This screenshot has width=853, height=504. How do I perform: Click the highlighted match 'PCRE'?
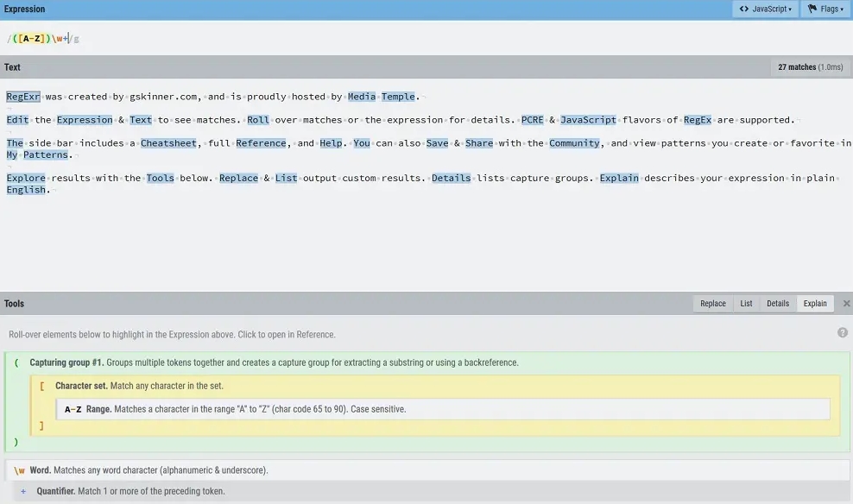pyautogui.click(x=532, y=120)
